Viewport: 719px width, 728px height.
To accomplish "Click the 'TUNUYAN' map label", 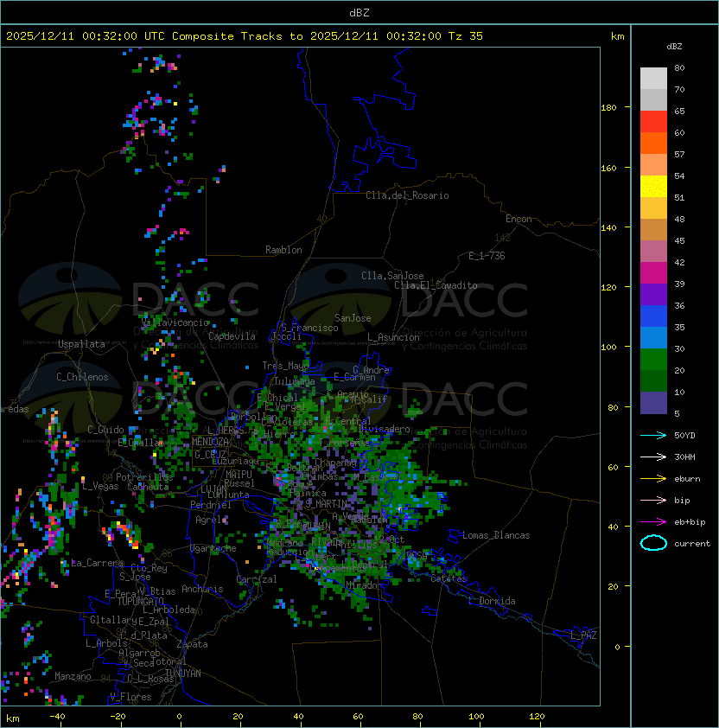I will 183,674.
